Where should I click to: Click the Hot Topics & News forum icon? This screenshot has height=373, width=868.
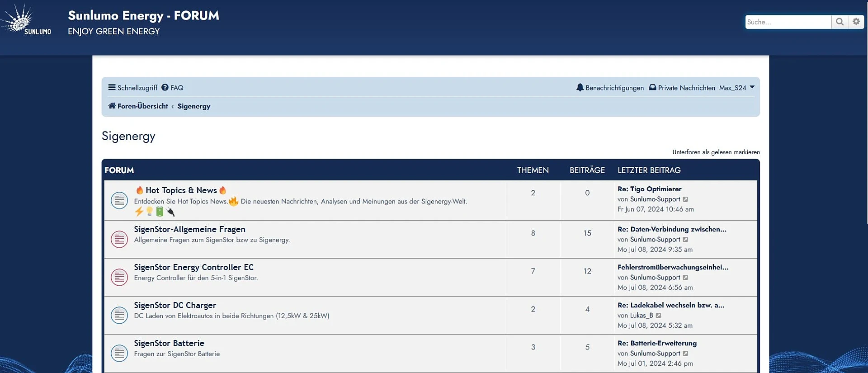(x=119, y=200)
